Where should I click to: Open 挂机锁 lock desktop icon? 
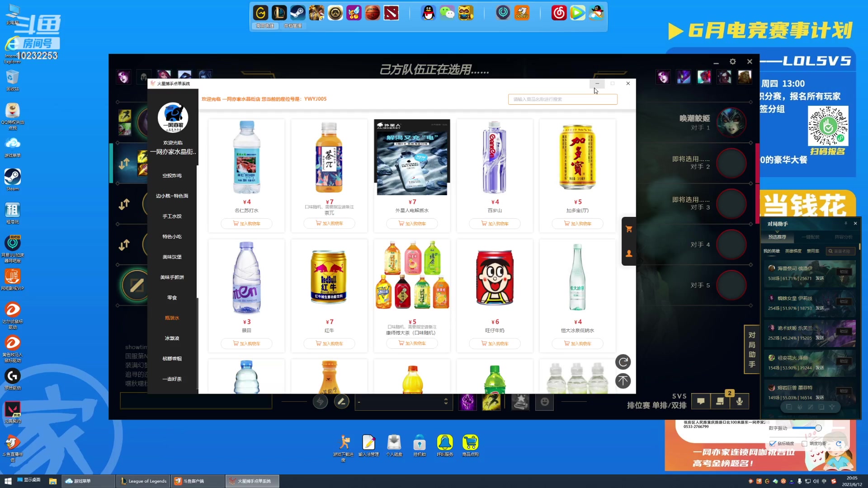[420, 446]
